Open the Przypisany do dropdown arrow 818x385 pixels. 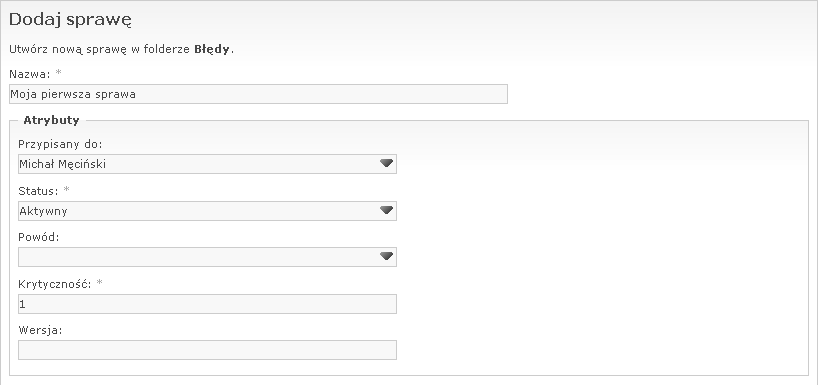(386, 163)
